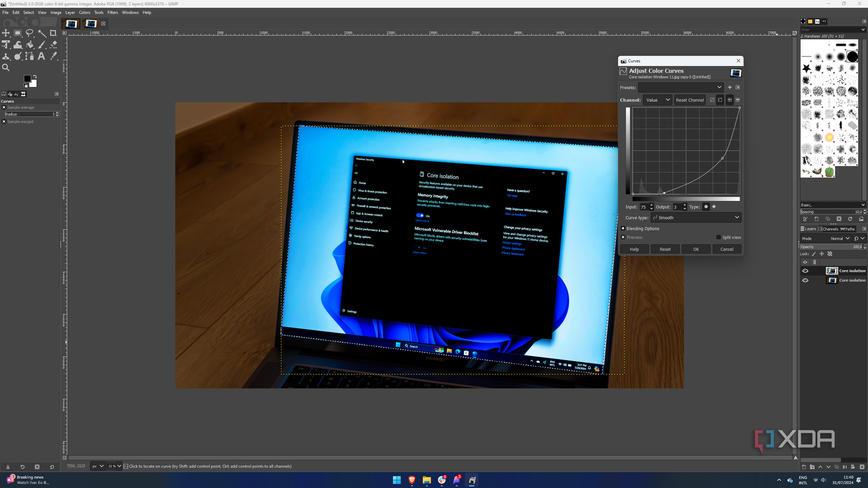This screenshot has height=488, width=868.
Task: Open the Colors menu
Action: (x=84, y=12)
